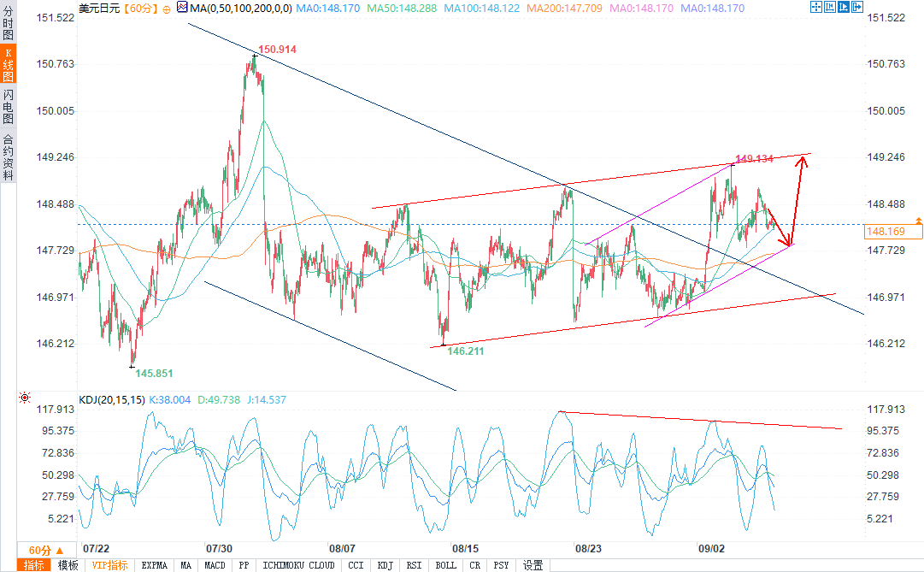Open the 闪电图 side tab
The image size is (924, 572).
point(9,107)
